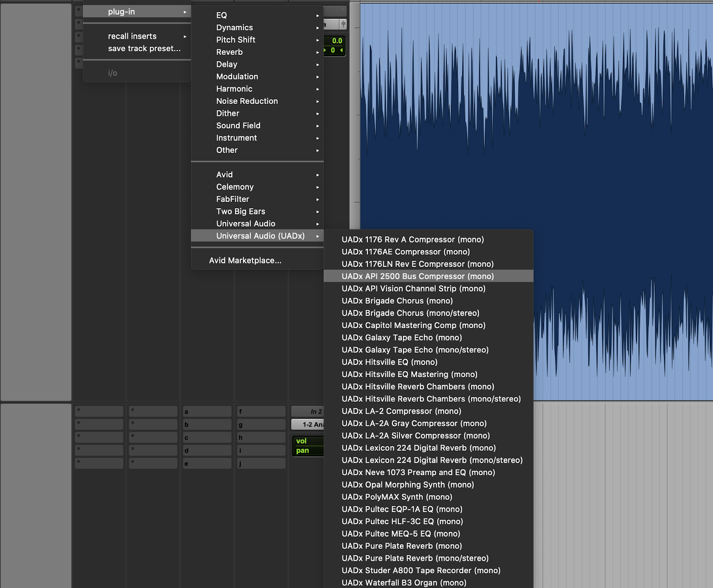Insert UADx Hitsville EQ Mastering (mono)
Image resolution: width=713 pixels, height=588 pixels.
point(428,374)
